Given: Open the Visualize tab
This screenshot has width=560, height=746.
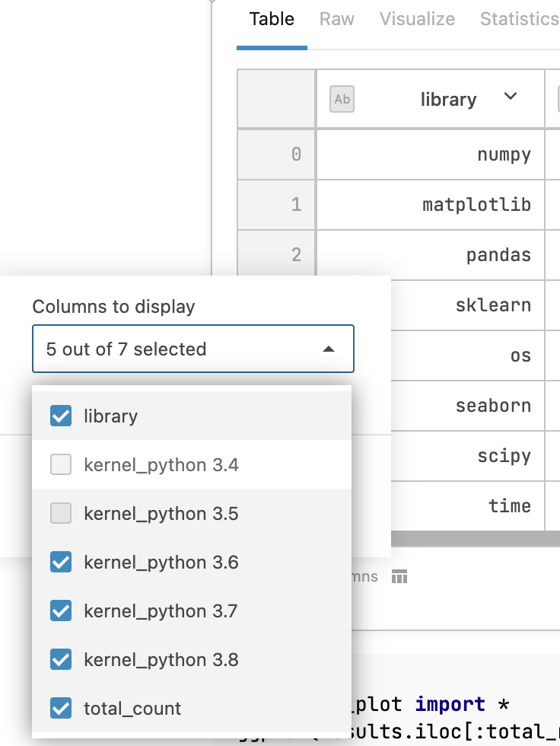Looking at the screenshot, I should (417, 19).
